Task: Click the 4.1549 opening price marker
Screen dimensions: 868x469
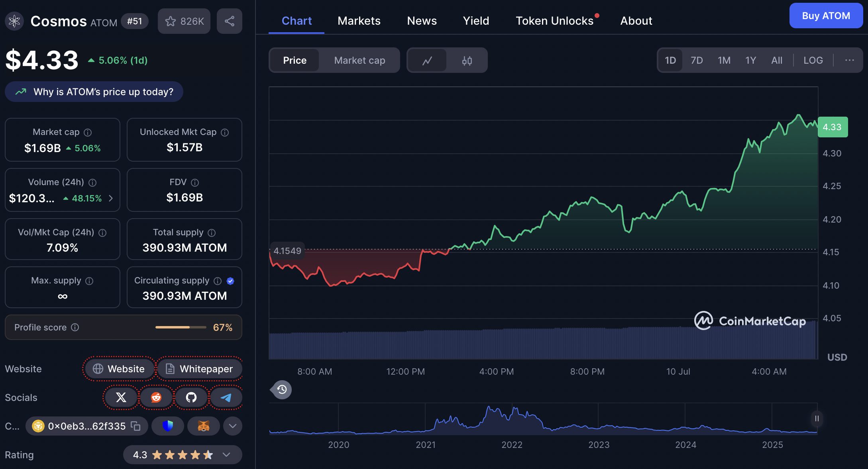Action: pyautogui.click(x=287, y=251)
